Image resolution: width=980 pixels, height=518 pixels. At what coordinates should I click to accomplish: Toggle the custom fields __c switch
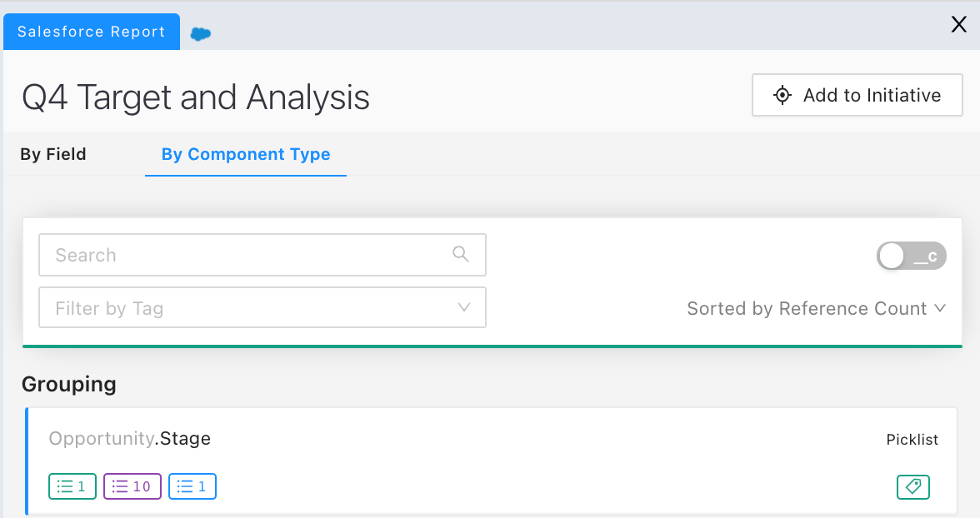[912, 256]
